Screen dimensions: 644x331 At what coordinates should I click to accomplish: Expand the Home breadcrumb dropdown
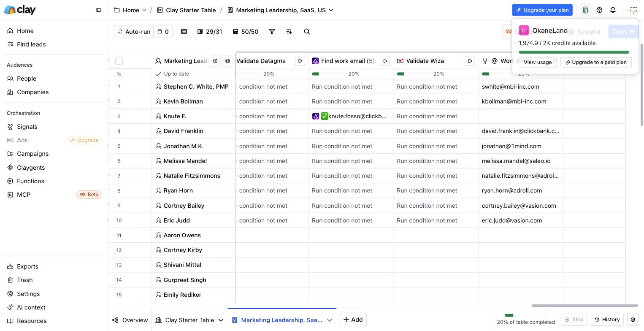tap(144, 10)
